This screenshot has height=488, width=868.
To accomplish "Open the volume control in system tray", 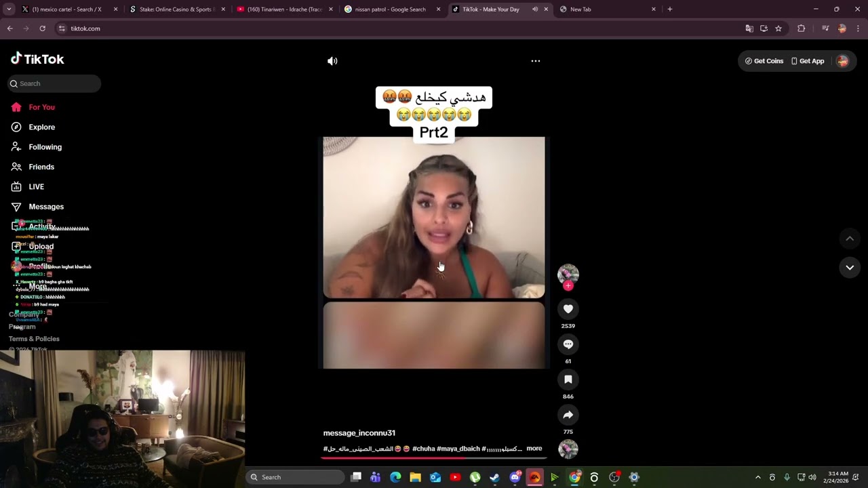I will pyautogui.click(x=812, y=477).
